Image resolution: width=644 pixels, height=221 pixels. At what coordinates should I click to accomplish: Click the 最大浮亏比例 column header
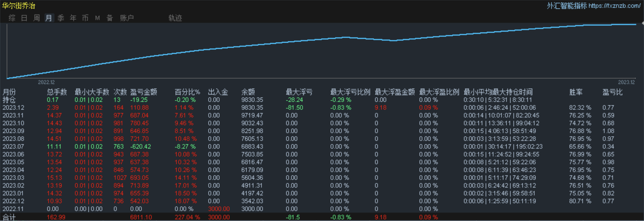350,92
